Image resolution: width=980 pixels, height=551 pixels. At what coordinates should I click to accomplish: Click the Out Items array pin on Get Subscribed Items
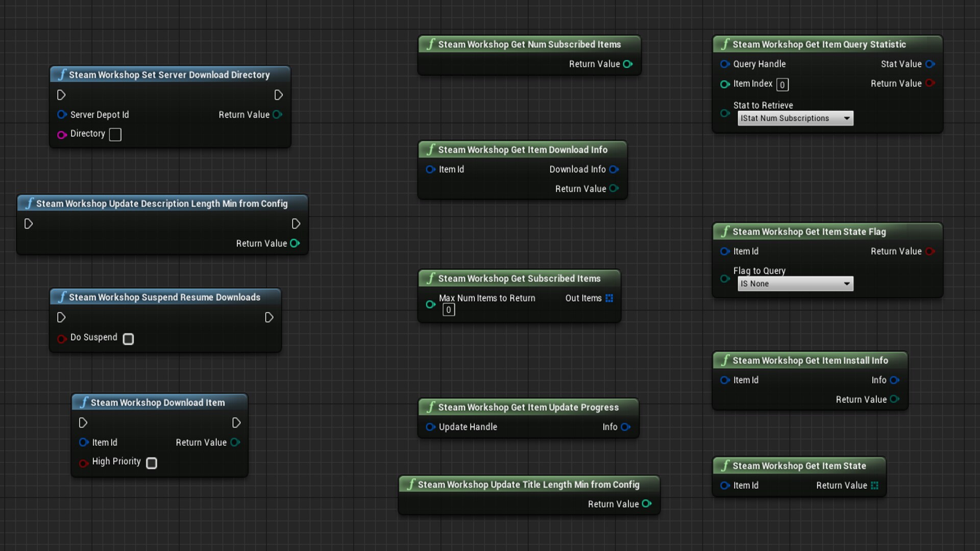[609, 298]
